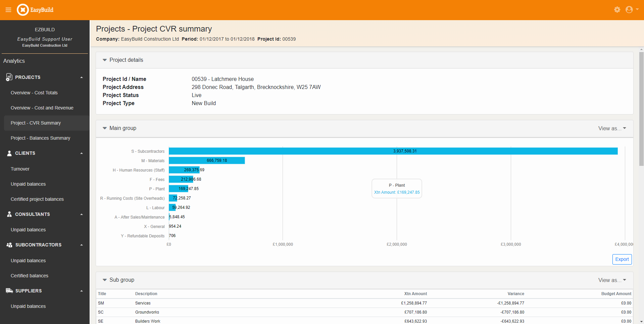This screenshot has width=644, height=324.
Task: Collapse the Project details section
Action: (105, 60)
